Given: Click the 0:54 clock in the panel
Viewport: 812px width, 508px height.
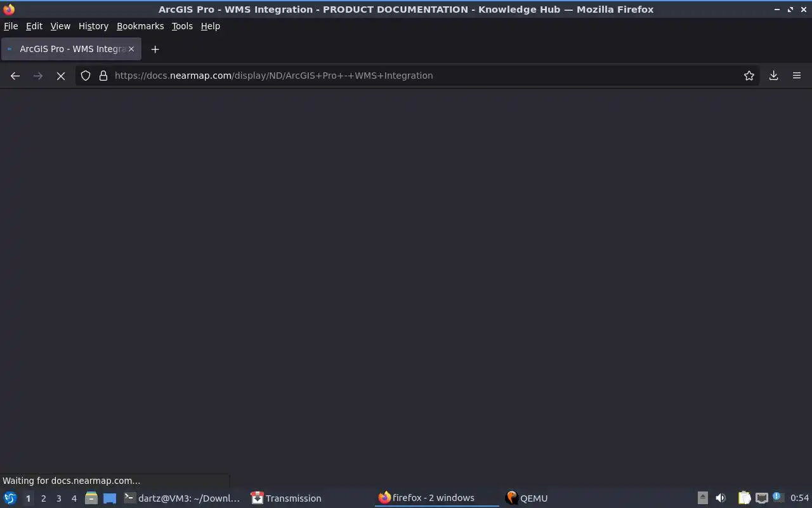Looking at the screenshot, I should pyautogui.click(x=799, y=498).
